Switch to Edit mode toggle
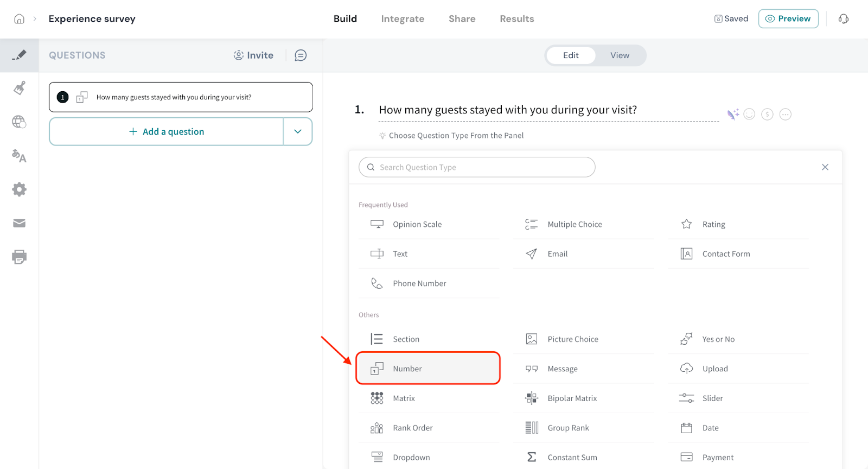 tap(571, 55)
